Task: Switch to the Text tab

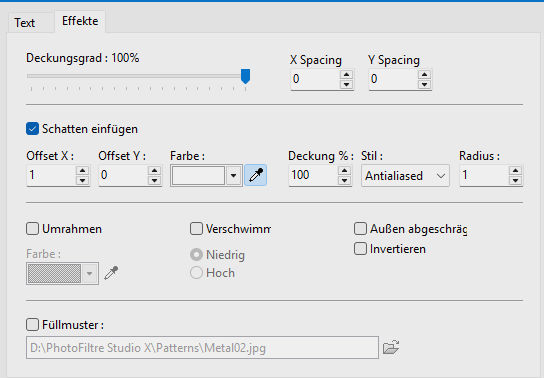Action: (x=25, y=23)
